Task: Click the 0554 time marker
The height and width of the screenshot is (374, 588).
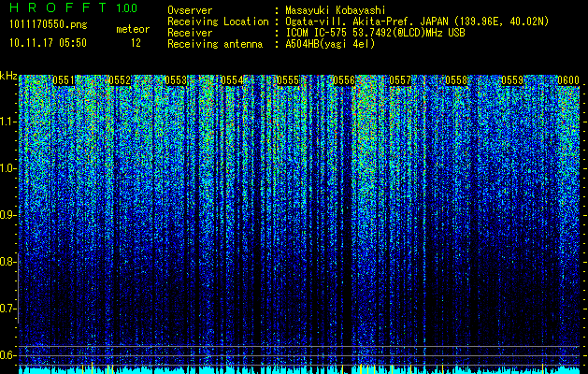Action: (x=232, y=80)
